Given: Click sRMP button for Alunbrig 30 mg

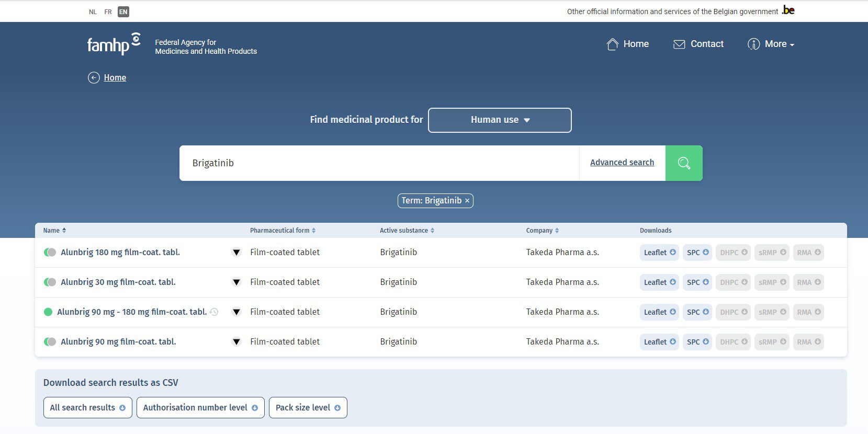Looking at the screenshot, I should click(x=772, y=282).
